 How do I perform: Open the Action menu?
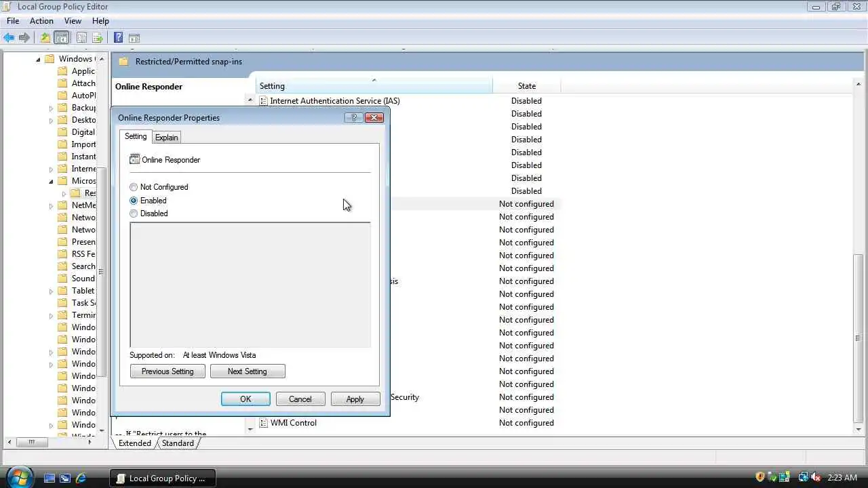point(41,21)
